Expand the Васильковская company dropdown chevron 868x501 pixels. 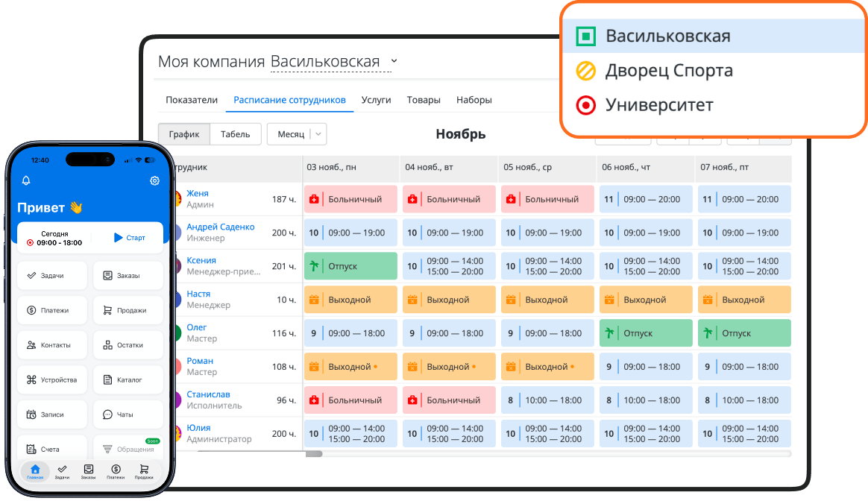point(394,61)
